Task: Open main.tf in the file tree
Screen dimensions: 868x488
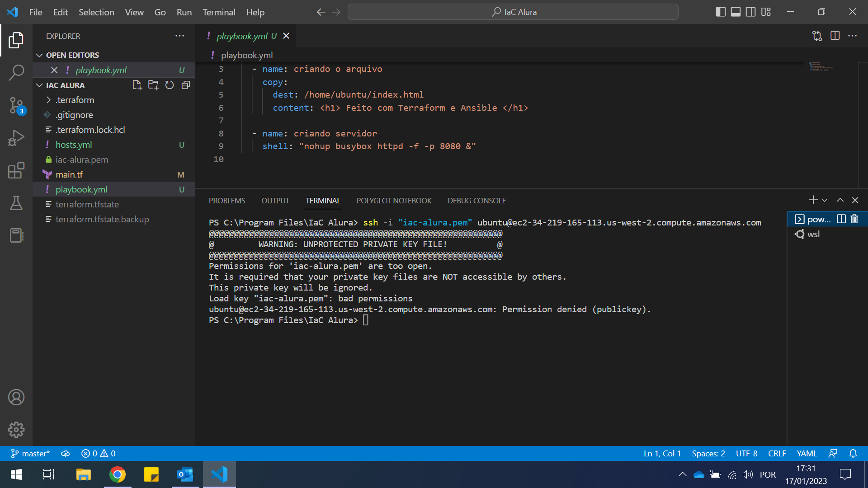Action: coord(69,174)
